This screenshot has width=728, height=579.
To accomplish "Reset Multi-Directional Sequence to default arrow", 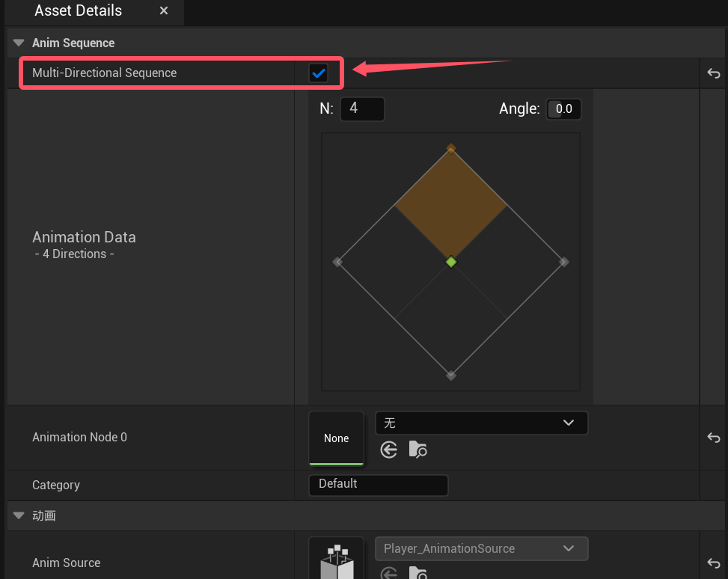I will pyautogui.click(x=714, y=73).
